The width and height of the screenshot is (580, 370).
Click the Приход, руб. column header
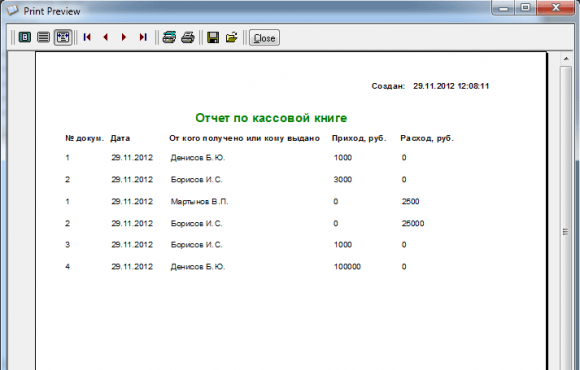tap(359, 138)
